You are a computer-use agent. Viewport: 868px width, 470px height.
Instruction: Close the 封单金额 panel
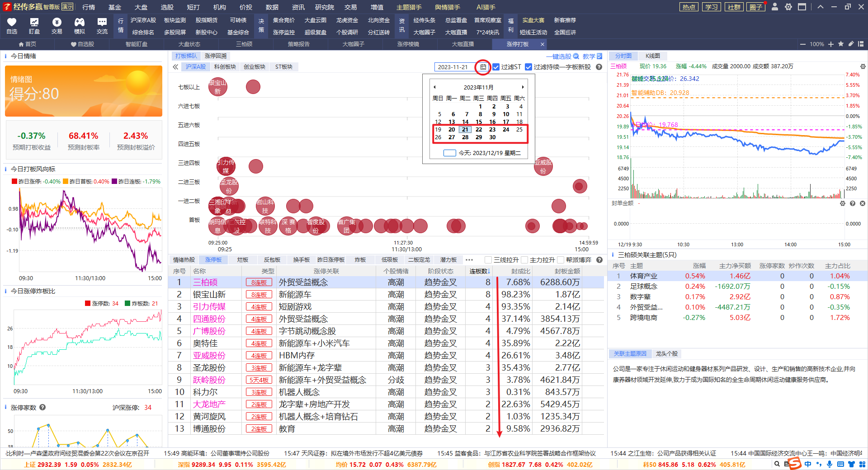coord(863,203)
